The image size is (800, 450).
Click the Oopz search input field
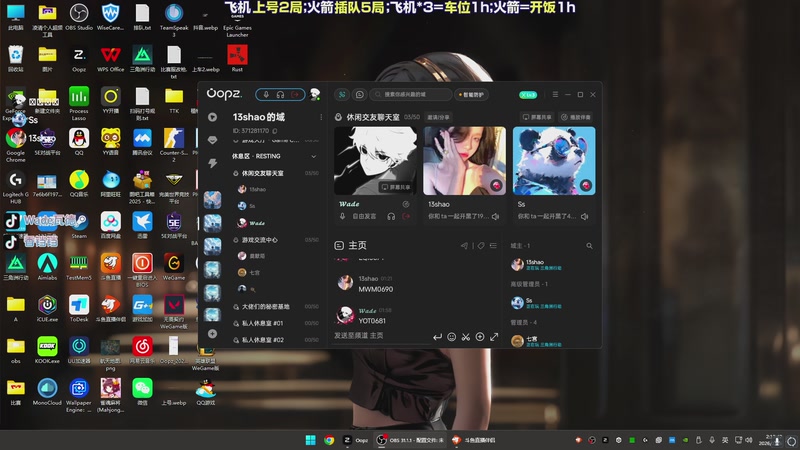(411, 94)
